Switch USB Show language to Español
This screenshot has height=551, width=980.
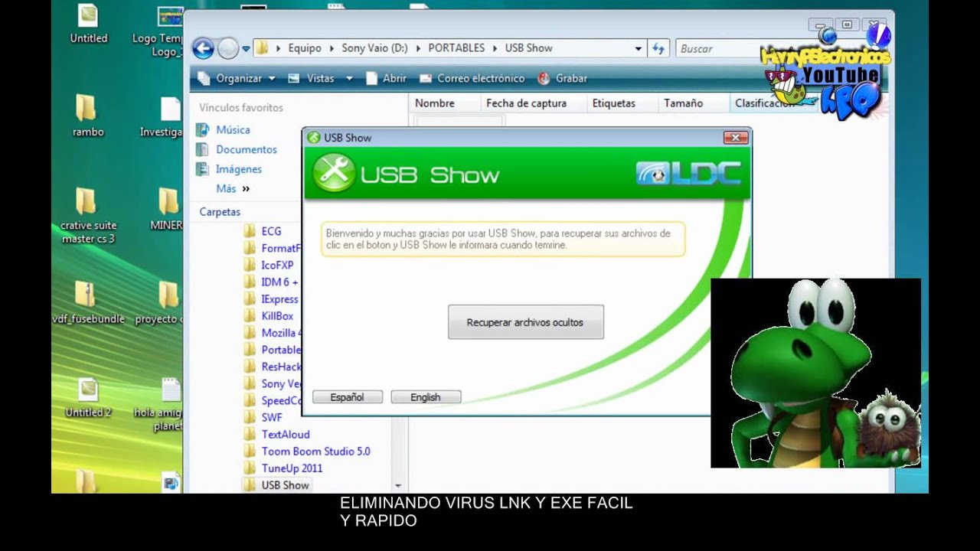point(347,397)
